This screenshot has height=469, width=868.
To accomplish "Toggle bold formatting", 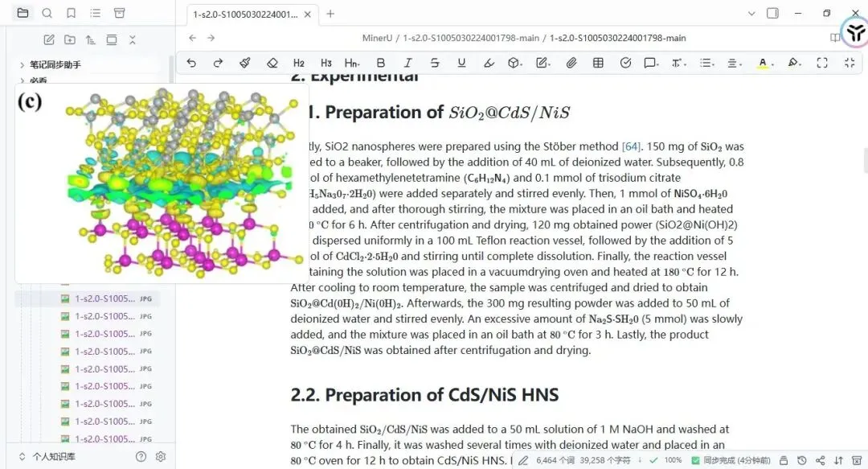I will (380, 64).
